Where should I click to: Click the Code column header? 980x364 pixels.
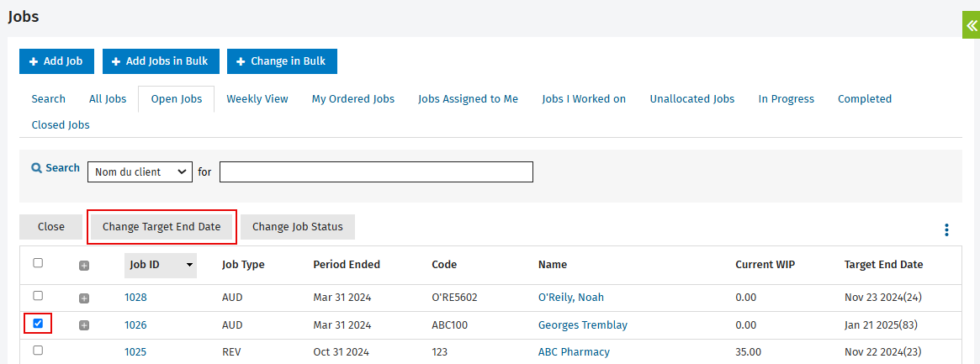tap(444, 265)
